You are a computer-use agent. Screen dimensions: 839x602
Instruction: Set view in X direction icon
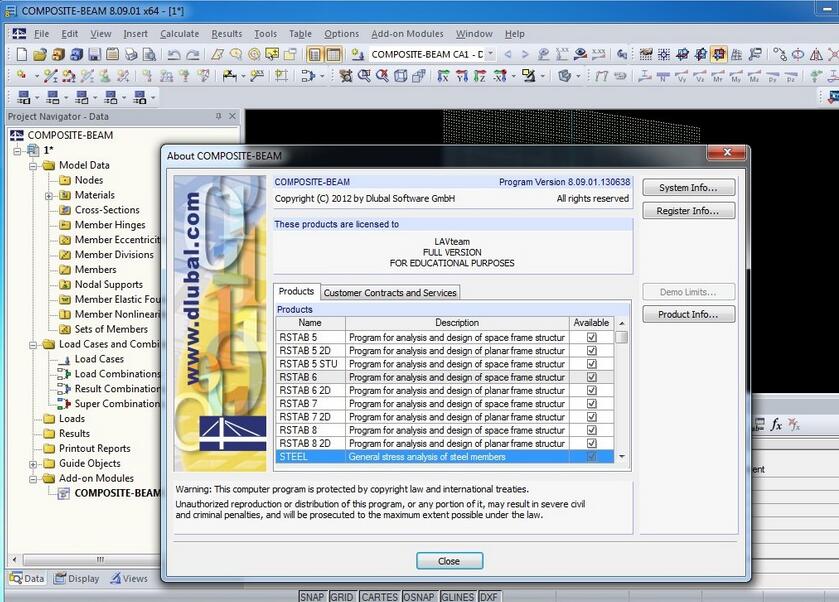pyautogui.click(x=443, y=76)
